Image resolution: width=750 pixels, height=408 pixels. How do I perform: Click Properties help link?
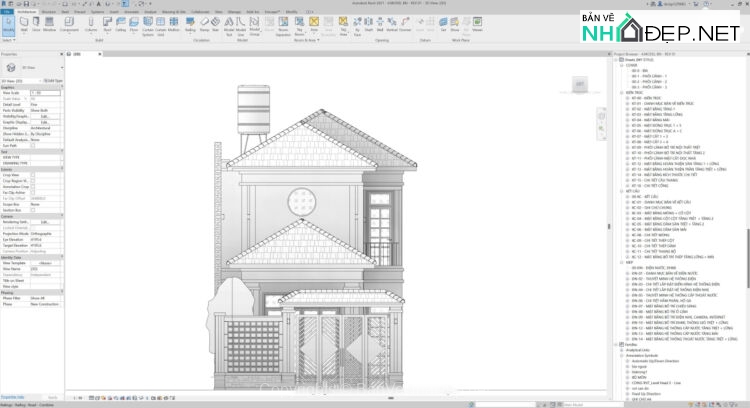point(12,395)
